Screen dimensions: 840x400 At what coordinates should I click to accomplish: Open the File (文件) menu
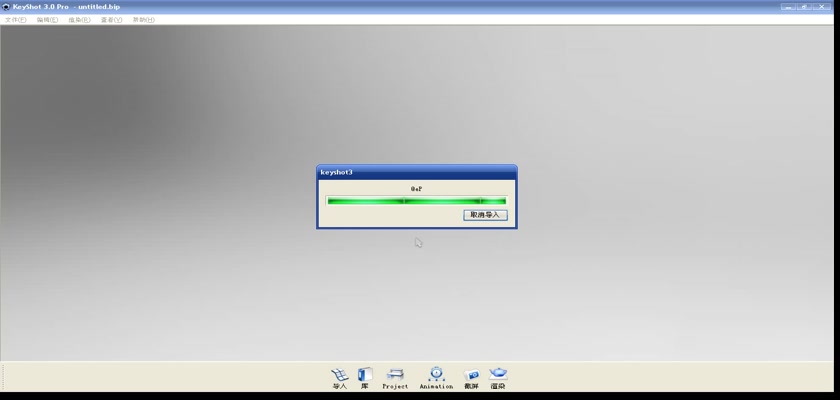tap(16, 20)
